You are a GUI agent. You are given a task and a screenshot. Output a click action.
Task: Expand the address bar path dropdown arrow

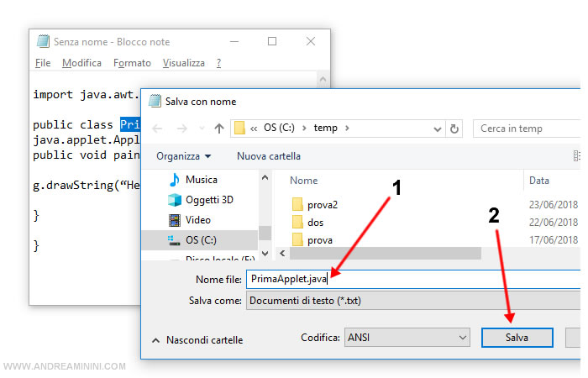pos(437,129)
